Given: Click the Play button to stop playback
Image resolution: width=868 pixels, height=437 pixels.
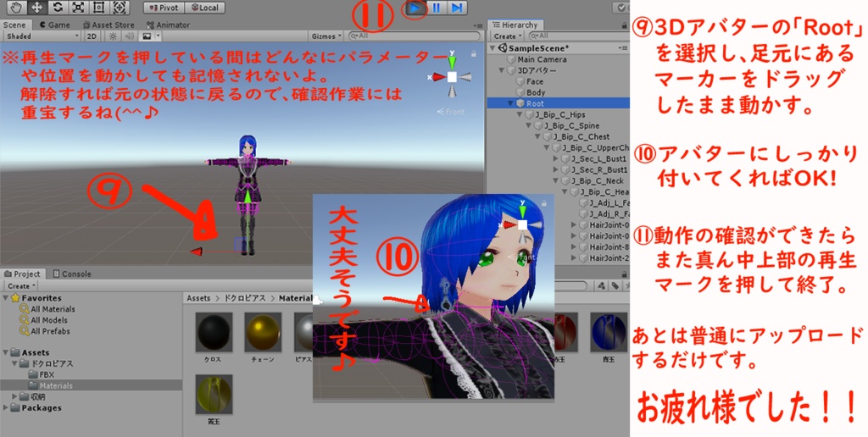Looking at the screenshot, I should (415, 8).
